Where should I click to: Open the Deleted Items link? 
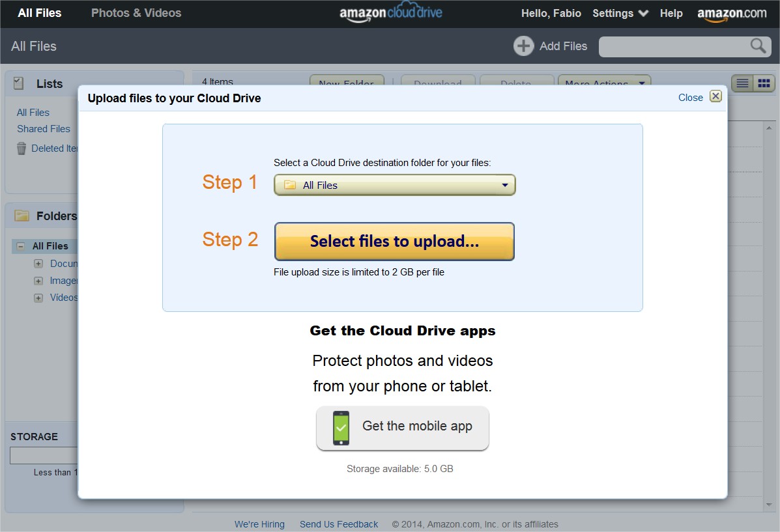(x=54, y=148)
